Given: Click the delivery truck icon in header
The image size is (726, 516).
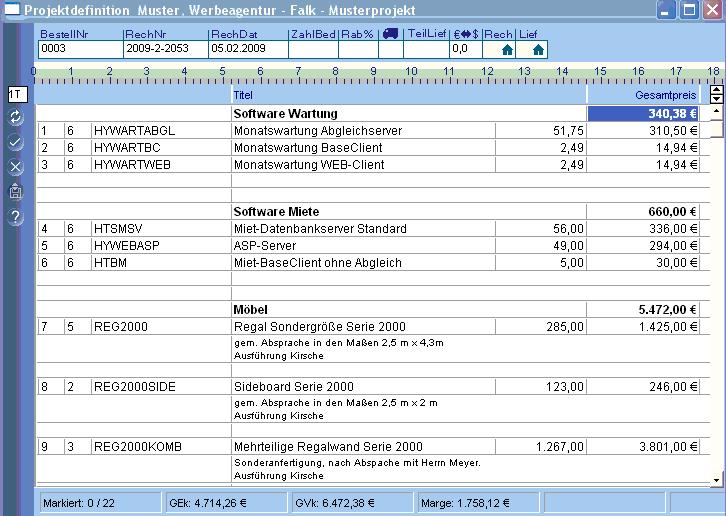Looking at the screenshot, I should click(x=390, y=33).
